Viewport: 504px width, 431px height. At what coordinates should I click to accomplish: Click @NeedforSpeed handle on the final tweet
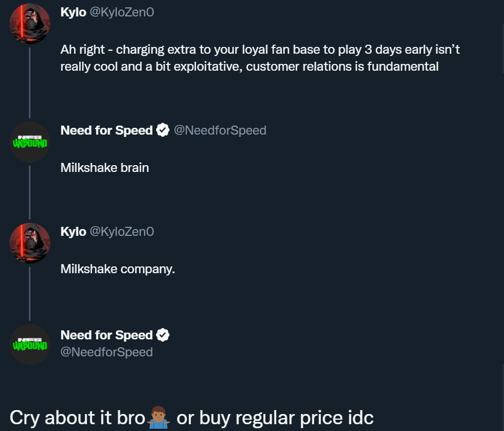[x=107, y=352]
